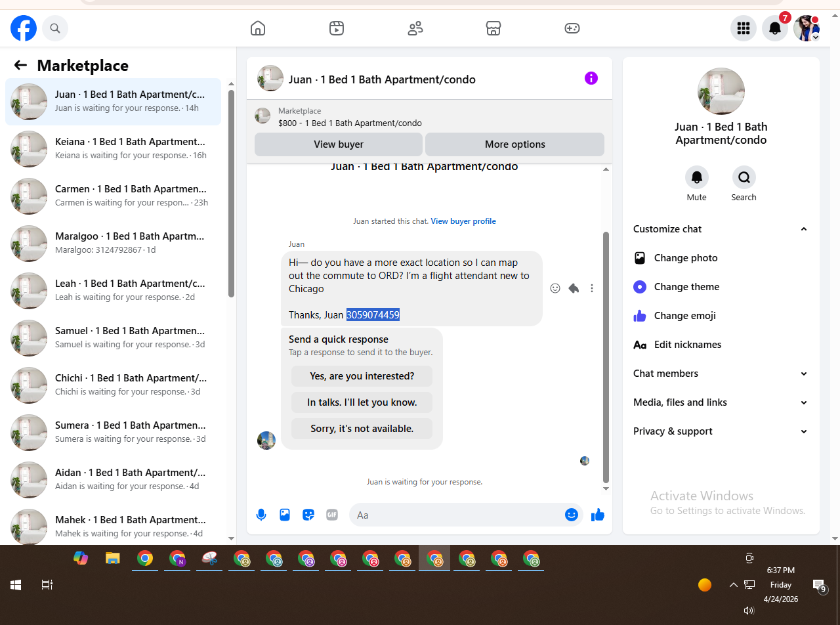This screenshot has width=840, height=625.
Task: Open the Facebook home logo
Action: click(x=24, y=28)
